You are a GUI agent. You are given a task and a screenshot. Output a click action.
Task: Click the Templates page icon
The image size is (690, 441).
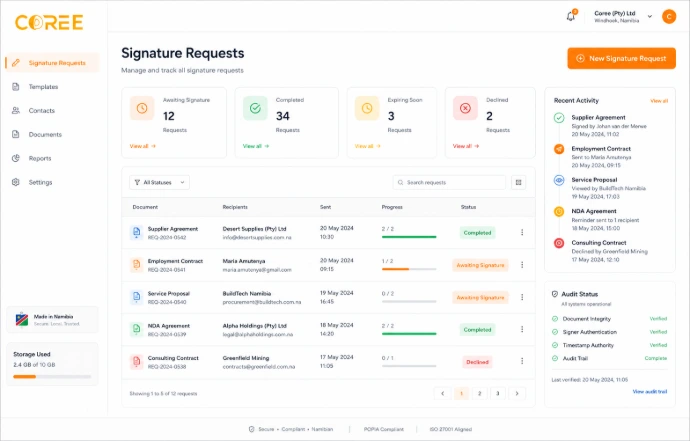click(16, 87)
